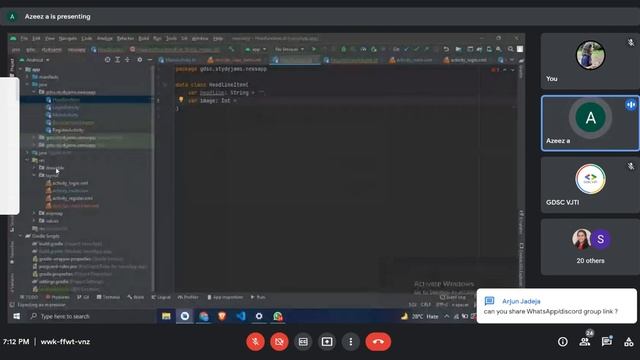Collapse the gdsc.studyjams.newsapp package arrow

click(34, 92)
